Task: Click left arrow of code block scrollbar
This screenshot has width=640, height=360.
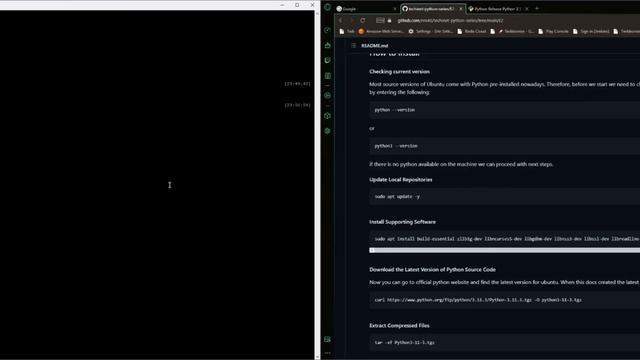Action: (372, 250)
